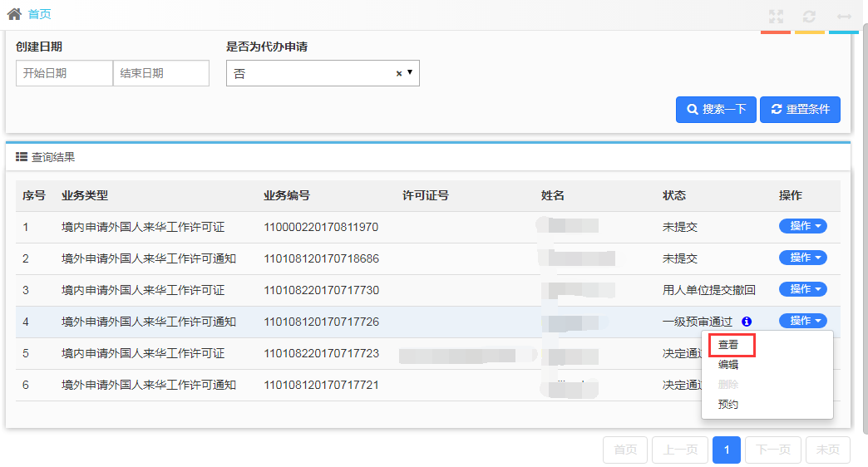Click the 结束日期 end date field
Image resolution: width=868 pixels, height=467 pixels.
tap(161, 73)
